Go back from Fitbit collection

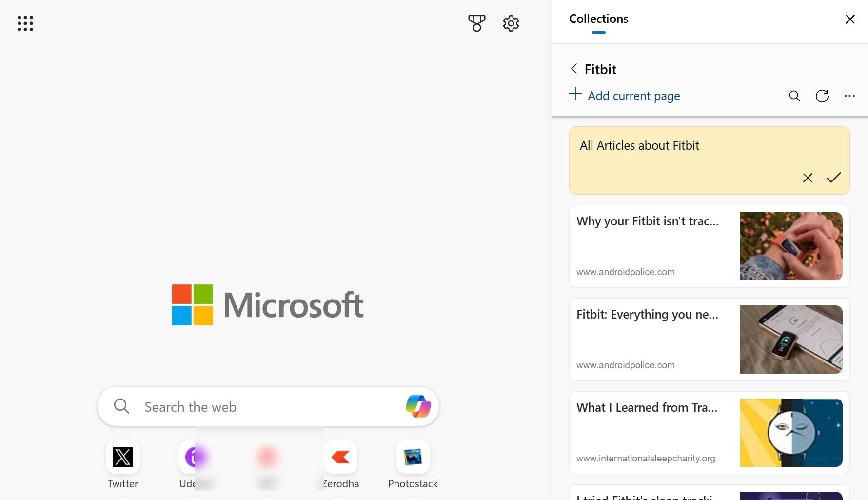click(574, 69)
